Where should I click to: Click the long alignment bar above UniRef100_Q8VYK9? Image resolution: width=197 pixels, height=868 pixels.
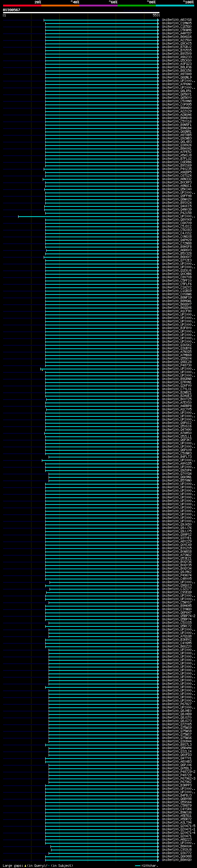click(x=89, y=216)
